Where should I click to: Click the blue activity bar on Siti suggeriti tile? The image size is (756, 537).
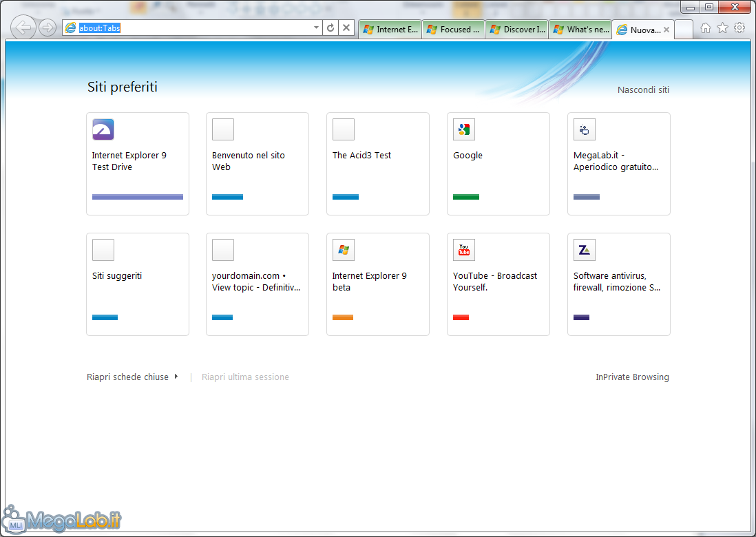[105, 317]
